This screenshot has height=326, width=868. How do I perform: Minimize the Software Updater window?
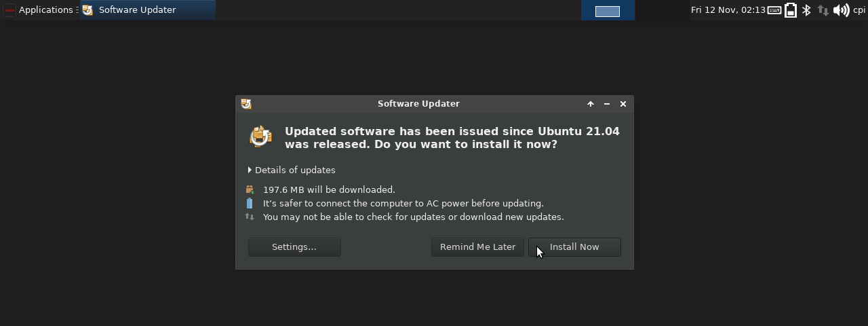point(607,104)
